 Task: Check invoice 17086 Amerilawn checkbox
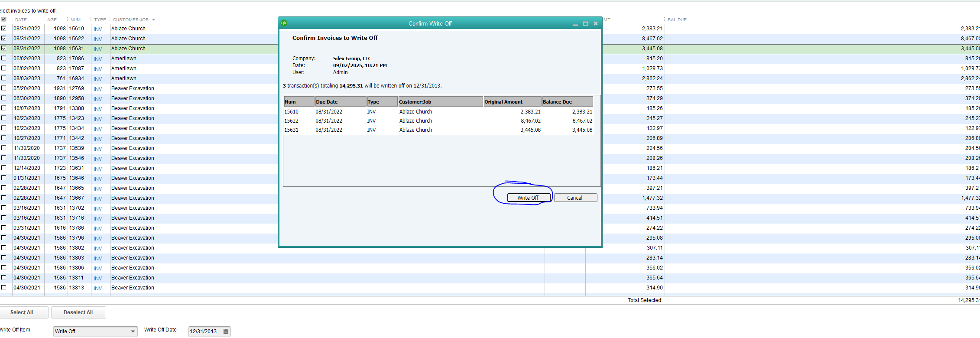3,58
